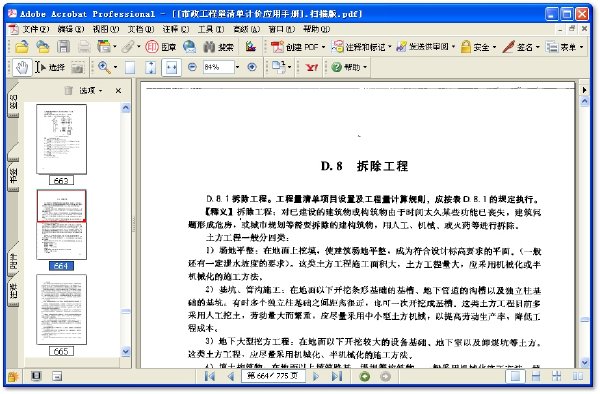Select page 665 thumbnail
The image size is (600, 394).
coord(61,309)
